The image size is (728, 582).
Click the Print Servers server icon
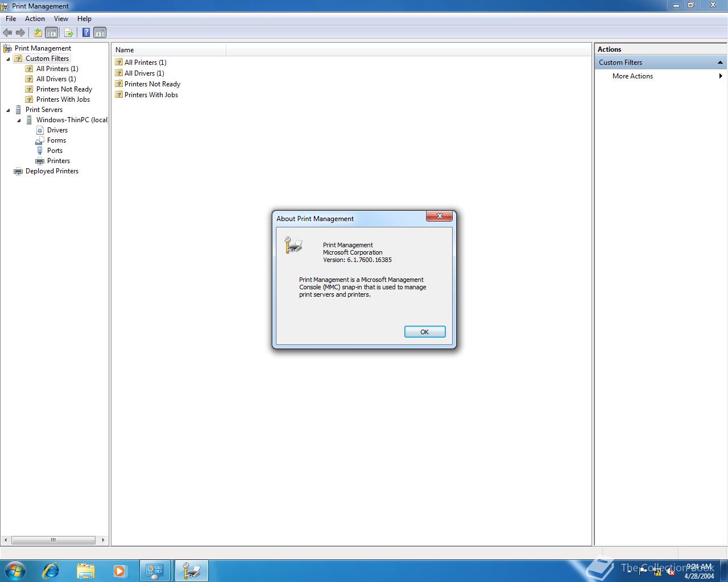[18, 110]
